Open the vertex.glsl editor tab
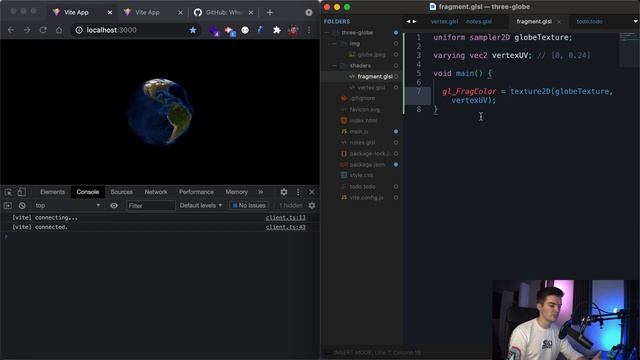 click(444, 22)
